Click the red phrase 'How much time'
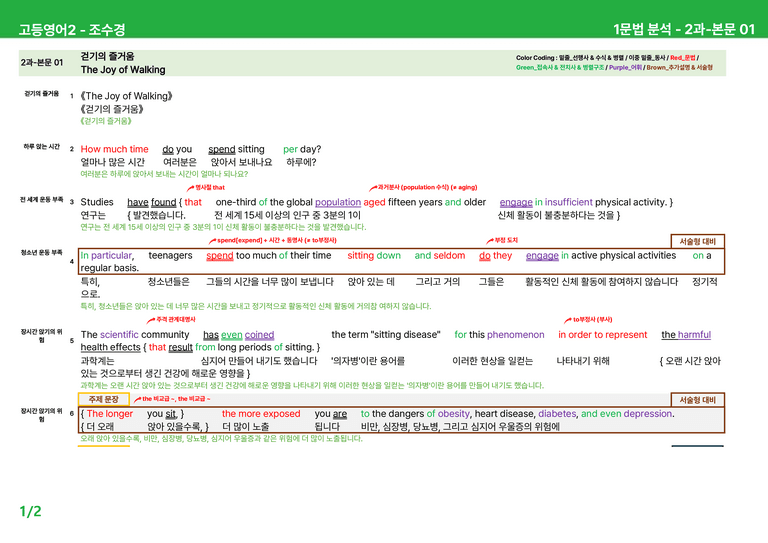Image resolution: width=768 pixels, height=543 pixels. 114,149
